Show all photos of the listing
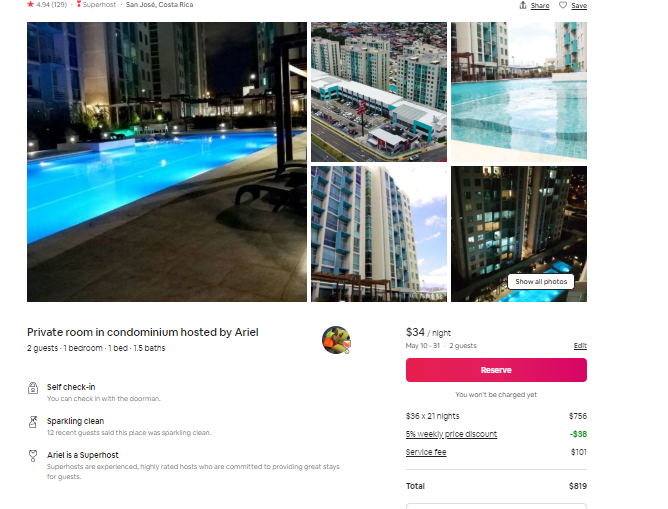 541,282
